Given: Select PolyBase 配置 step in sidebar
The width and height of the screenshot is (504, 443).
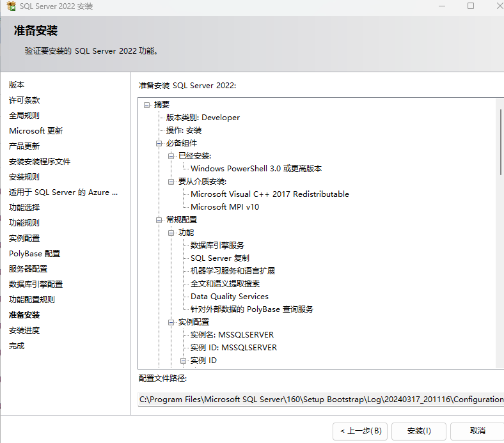Looking at the screenshot, I should coord(35,254).
